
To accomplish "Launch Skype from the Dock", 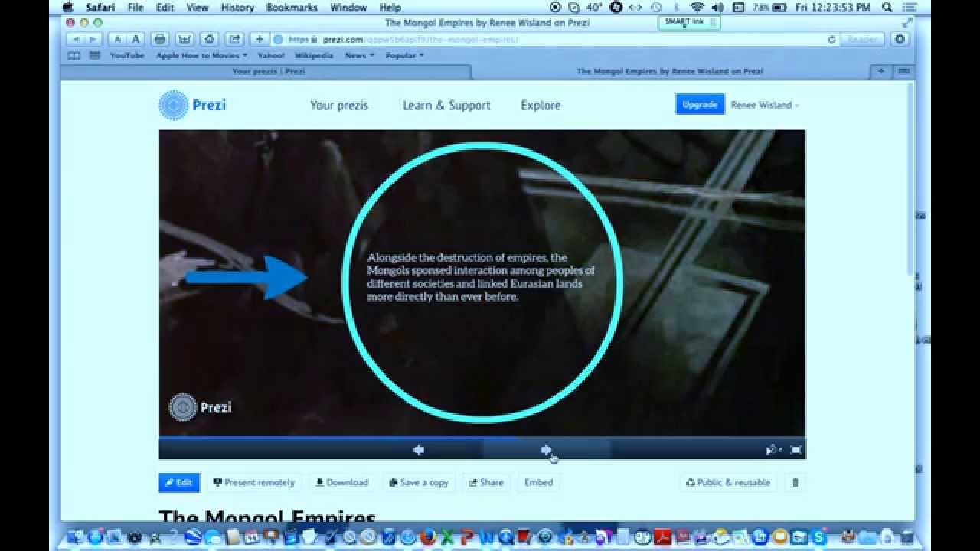I will 818,537.
